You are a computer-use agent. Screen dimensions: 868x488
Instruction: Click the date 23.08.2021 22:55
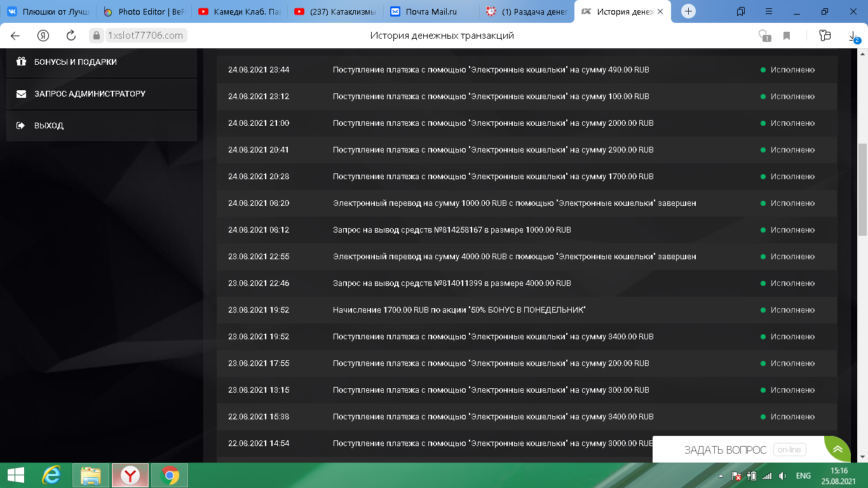pos(259,257)
